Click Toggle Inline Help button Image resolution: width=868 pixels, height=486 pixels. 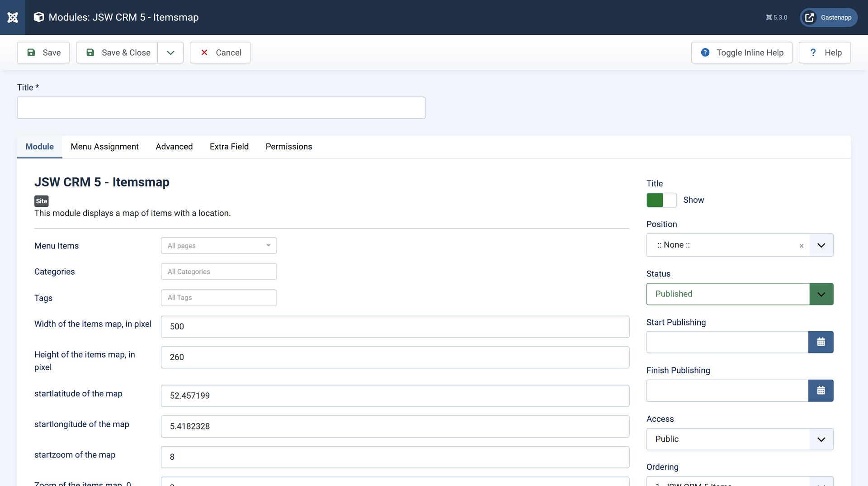tap(741, 52)
